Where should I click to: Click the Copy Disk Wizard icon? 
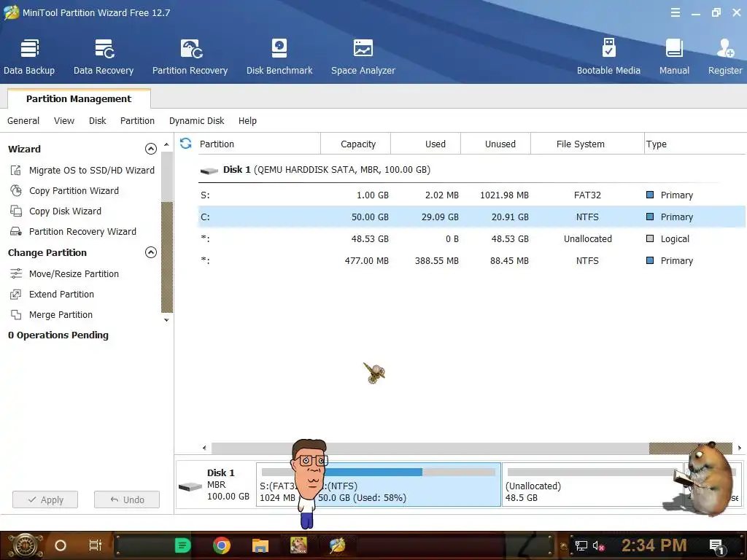[16, 211]
